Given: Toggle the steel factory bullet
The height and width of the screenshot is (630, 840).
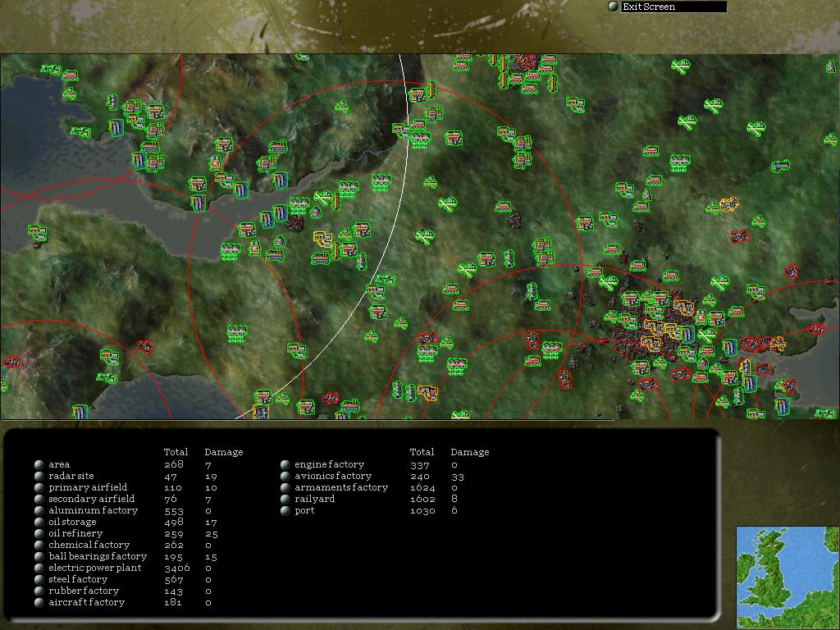Looking at the screenshot, I should 39,580.
